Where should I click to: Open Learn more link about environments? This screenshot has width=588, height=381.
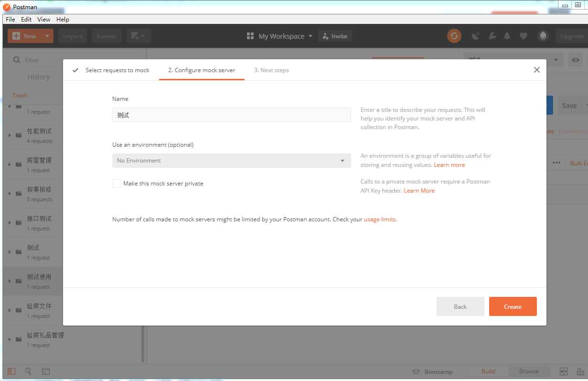point(449,164)
